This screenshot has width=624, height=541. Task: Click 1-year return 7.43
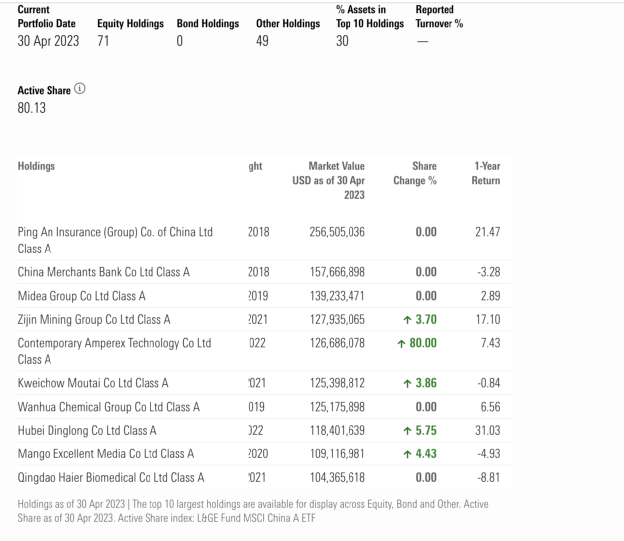pos(490,343)
